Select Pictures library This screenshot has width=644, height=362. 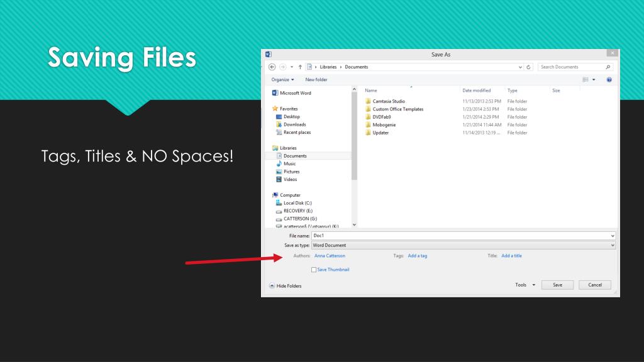point(288,172)
